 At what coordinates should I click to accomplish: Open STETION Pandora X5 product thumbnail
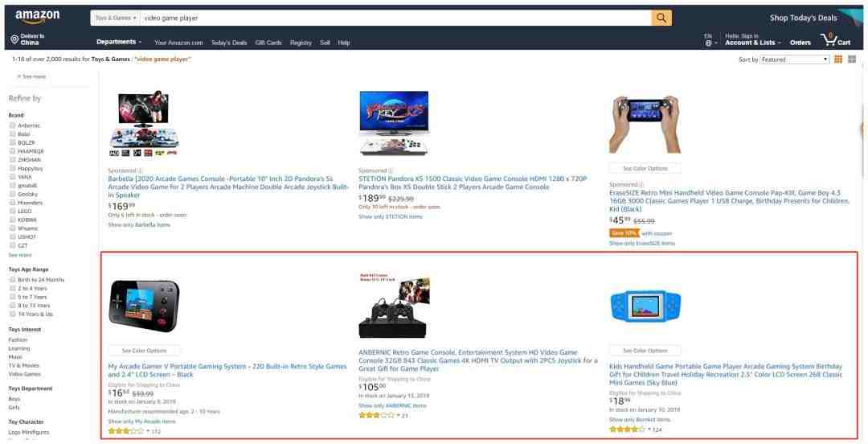(x=394, y=123)
